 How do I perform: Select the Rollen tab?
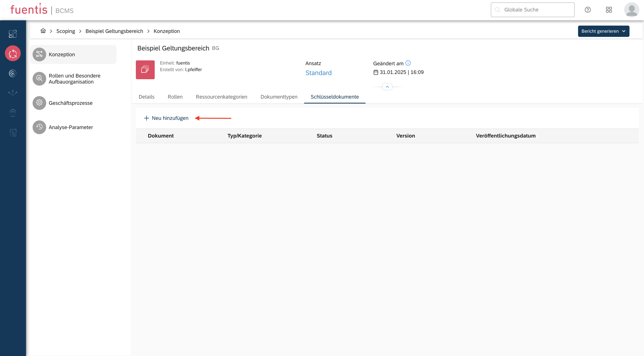pyautogui.click(x=175, y=97)
